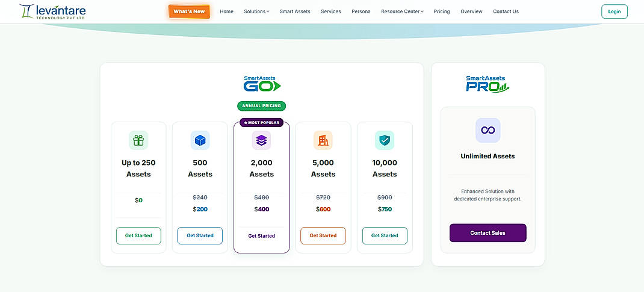Image resolution: width=644 pixels, height=292 pixels.
Task: Click the SmartAssets PRO logo
Action: (x=488, y=84)
